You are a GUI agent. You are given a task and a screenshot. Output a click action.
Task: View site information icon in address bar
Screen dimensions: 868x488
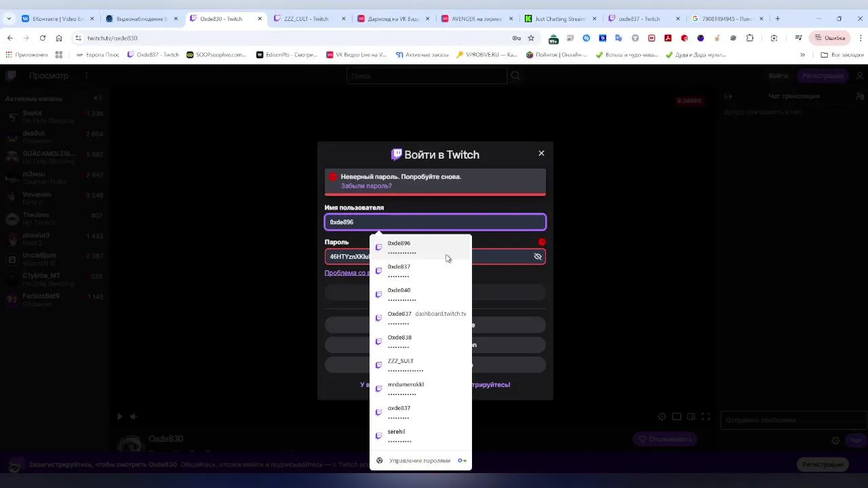(78, 38)
